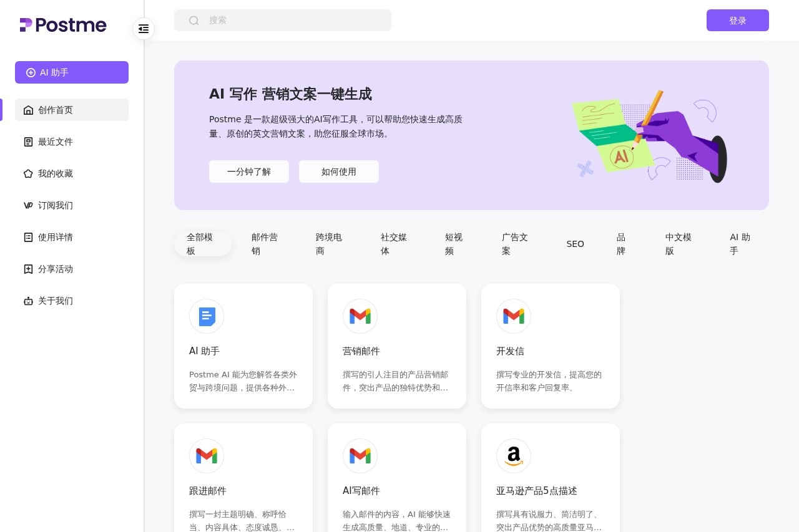
Task: Click the document icon on AI 助手 card
Action: (207, 316)
